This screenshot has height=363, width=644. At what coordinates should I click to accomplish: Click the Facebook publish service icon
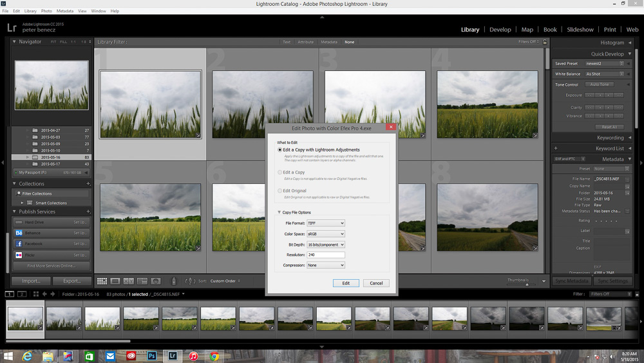[x=19, y=244]
